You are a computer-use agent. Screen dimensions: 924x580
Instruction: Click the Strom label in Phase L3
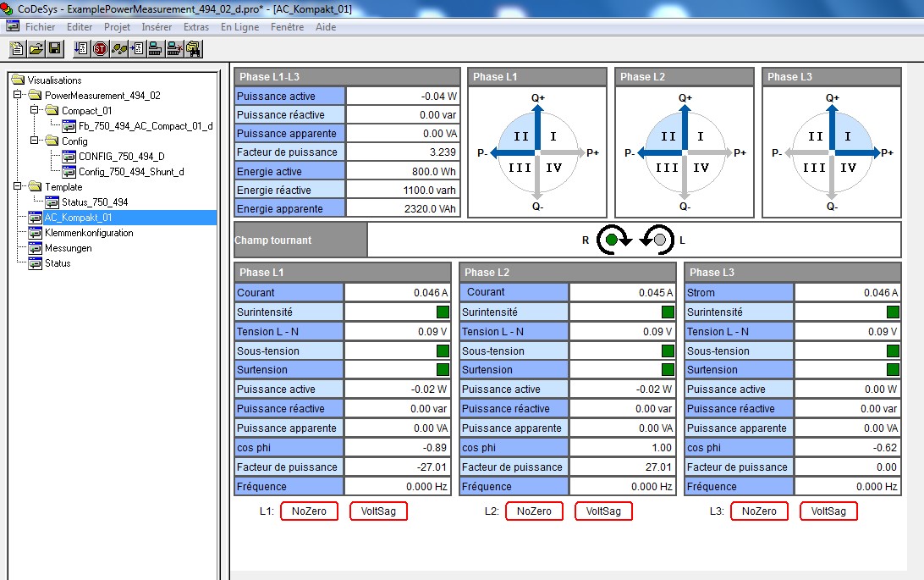pos(701,292)
